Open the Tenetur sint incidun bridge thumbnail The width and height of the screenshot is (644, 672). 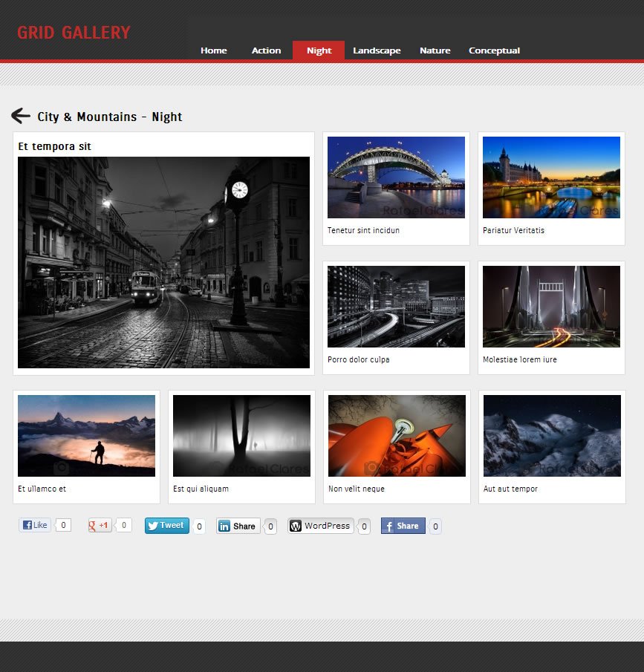tap(396, 177)
